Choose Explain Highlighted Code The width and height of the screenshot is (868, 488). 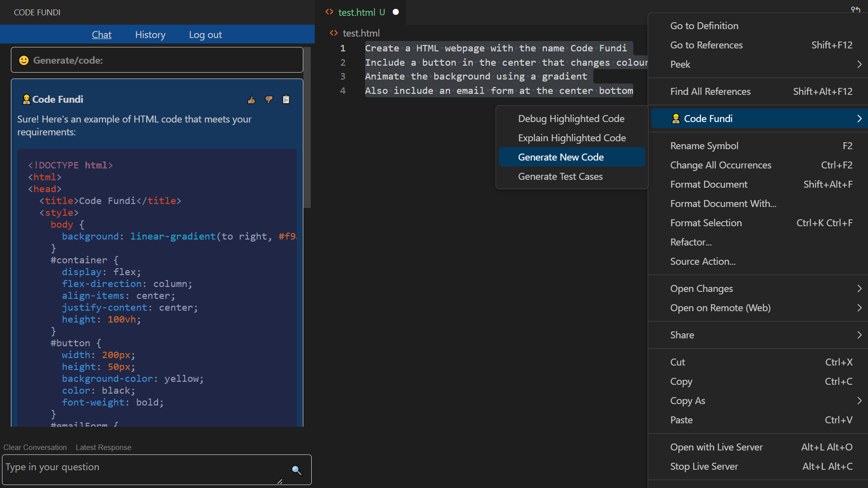click(x=572, y=138)
